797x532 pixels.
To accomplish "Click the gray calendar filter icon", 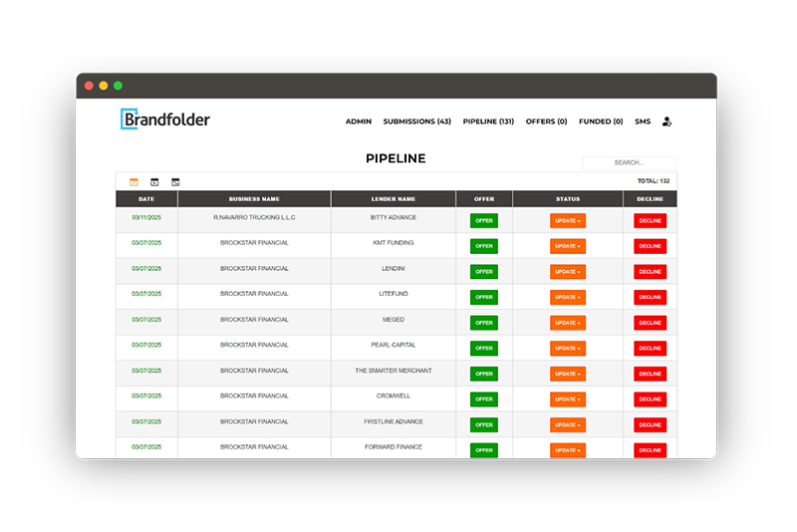I will 175,182.
